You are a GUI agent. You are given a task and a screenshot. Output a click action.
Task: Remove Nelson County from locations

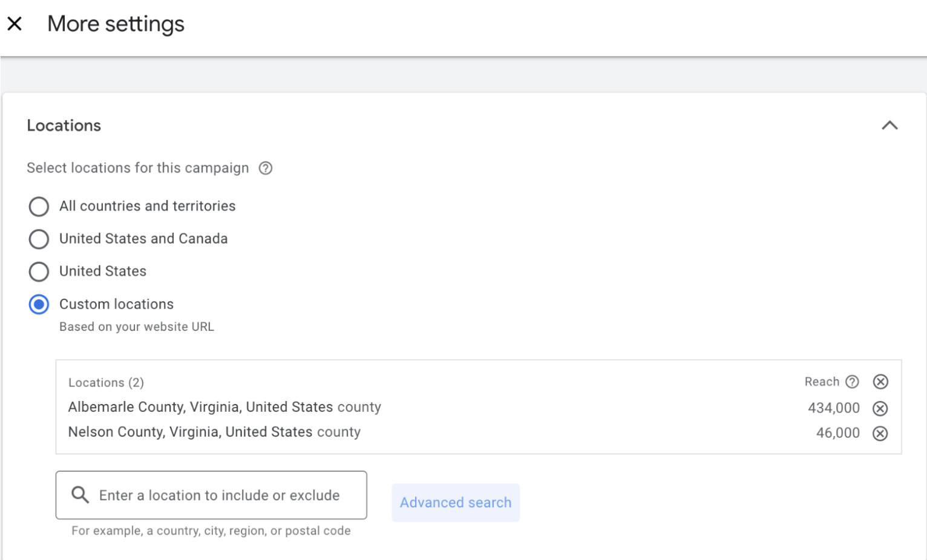point(880,433)
